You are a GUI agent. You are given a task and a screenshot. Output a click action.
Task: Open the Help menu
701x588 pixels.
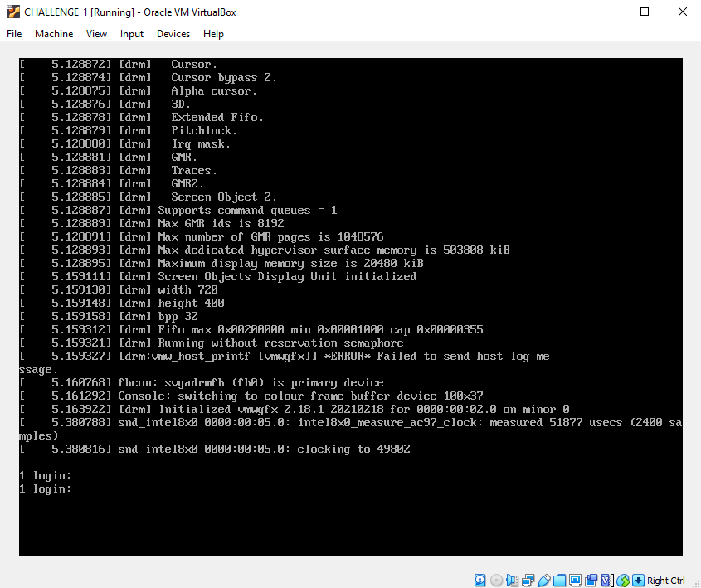click(213, 34)
